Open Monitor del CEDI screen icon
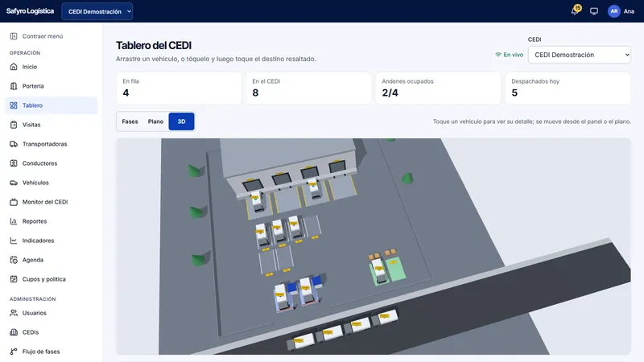The height and width of the screenshot is (362, 644). coord(14,202)
